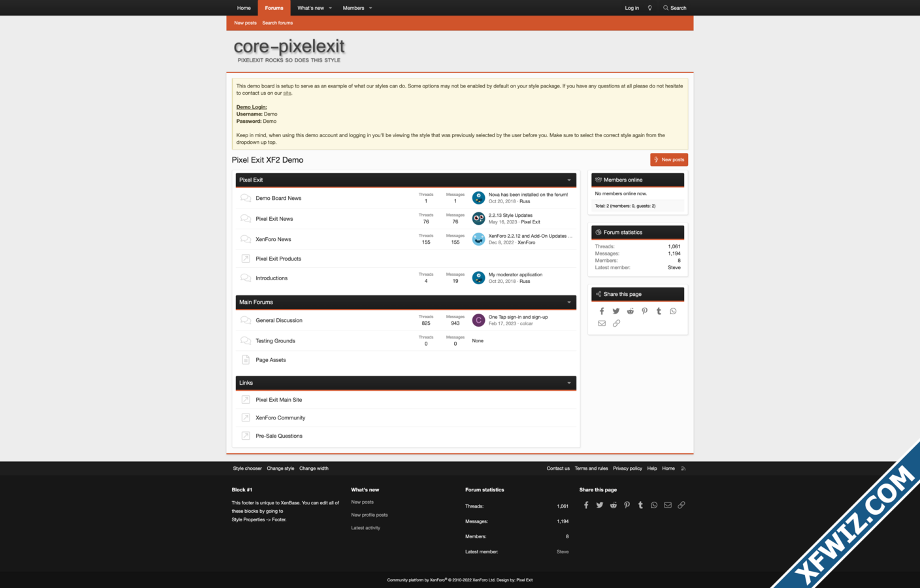Open the Introductions forum
The width and height of the screenshot is (920, 588).
click(x=272, y=278)
